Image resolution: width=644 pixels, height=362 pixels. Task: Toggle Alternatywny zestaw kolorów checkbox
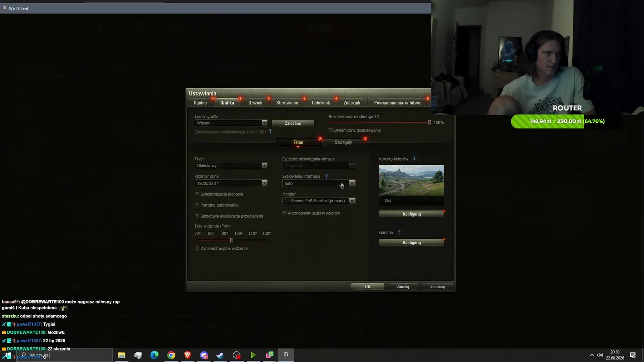tap(284, 213)
